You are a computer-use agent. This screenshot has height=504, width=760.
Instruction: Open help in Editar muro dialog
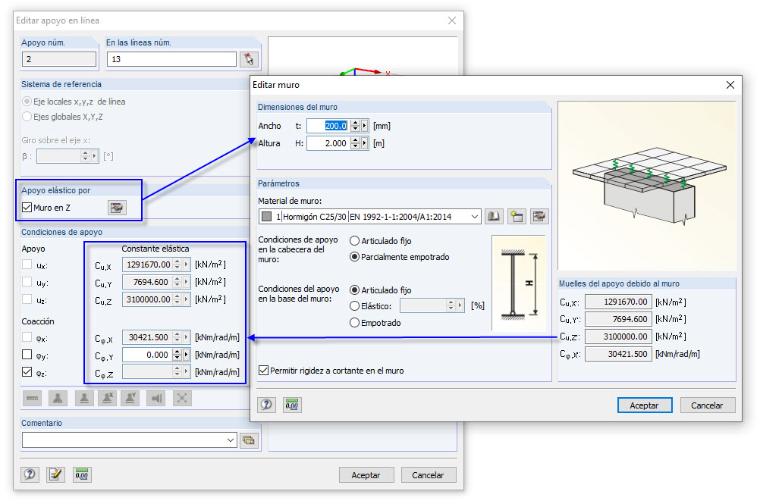pyautogui.click(x=266, y=404)
